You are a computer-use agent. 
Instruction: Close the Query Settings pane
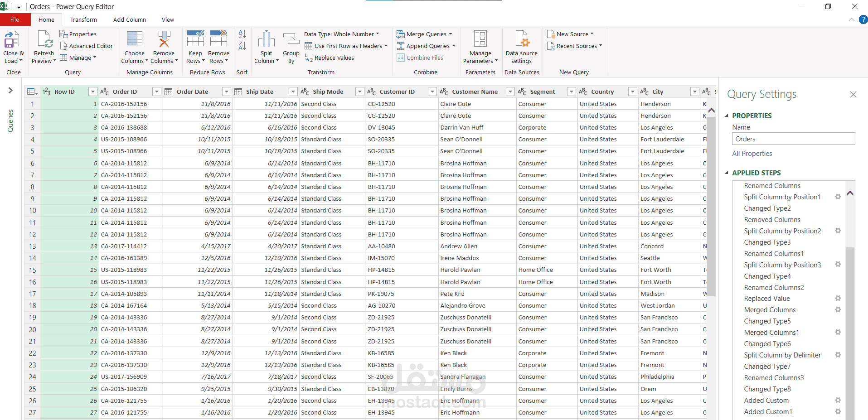(x=853, y=94)
